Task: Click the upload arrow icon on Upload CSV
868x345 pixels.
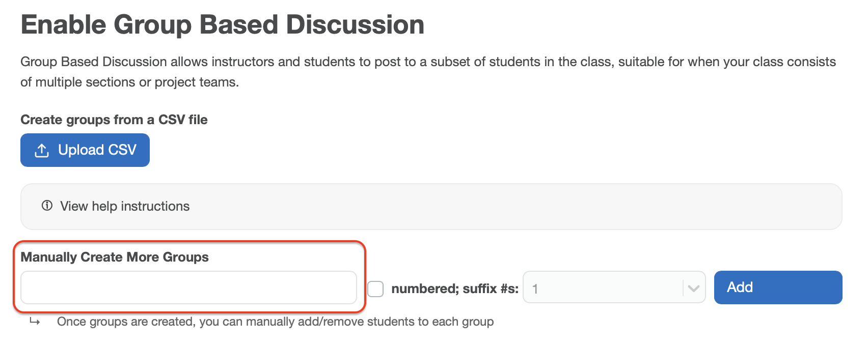Action: (x=42, y=150)
